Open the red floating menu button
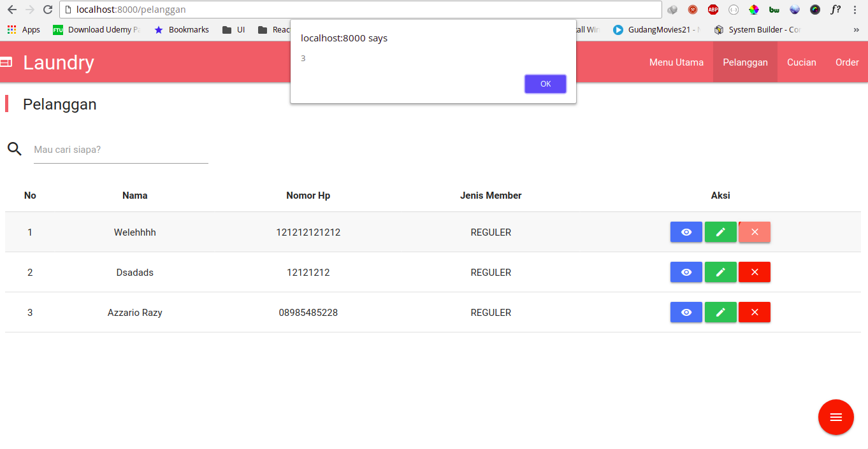This screenshot has height=449, width=868. (x=836, y=417)
